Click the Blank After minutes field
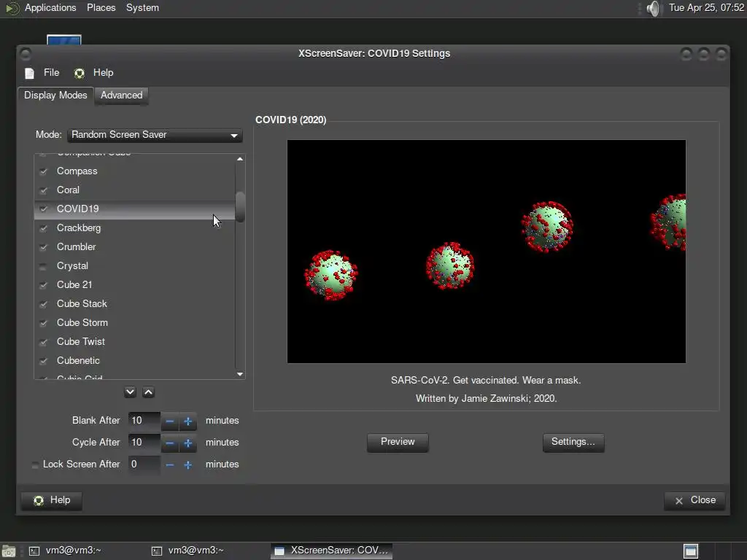Screen dimensions: 747x560 click(x=144, y=421)
